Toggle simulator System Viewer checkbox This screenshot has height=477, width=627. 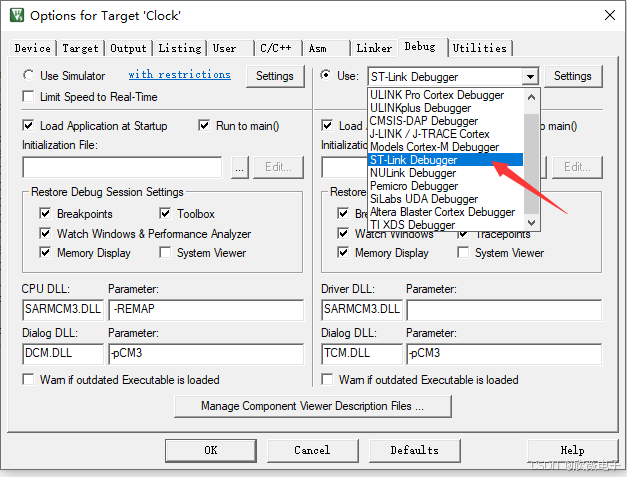[x=165, y=252]
